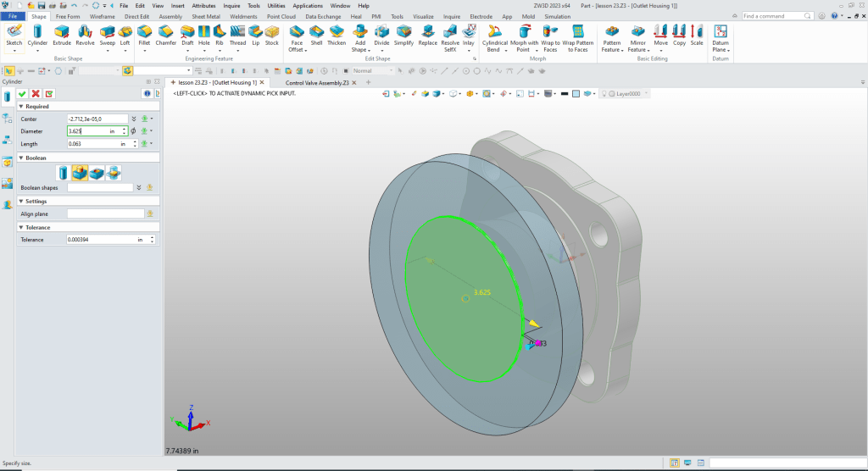The height and width of the screenshot is (471, 868).
Task: Open the Inquire menu in menu bar
Action: tap(231, 5)
